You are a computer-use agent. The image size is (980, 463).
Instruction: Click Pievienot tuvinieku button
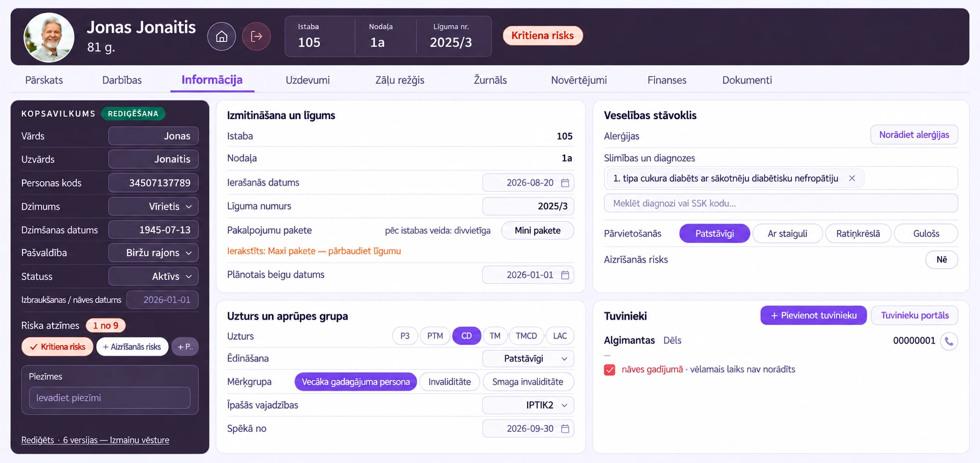813,315
